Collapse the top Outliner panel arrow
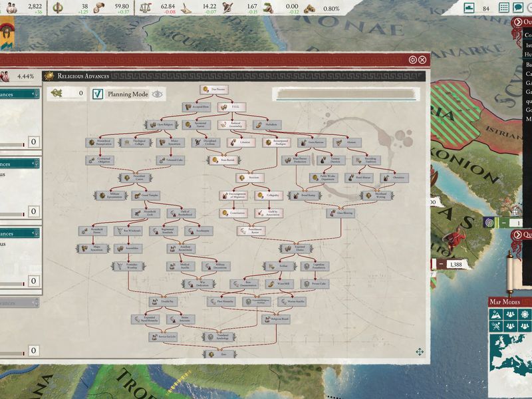 [518, 22]
